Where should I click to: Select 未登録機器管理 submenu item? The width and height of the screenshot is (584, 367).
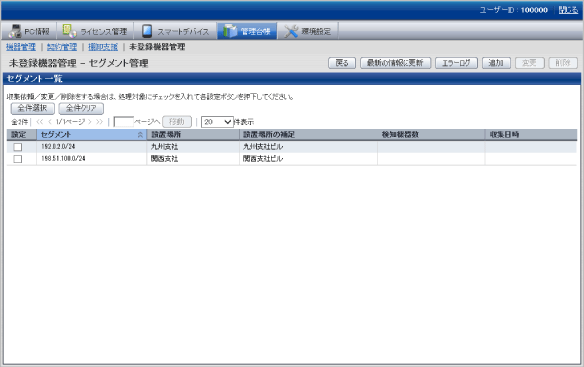157,47
